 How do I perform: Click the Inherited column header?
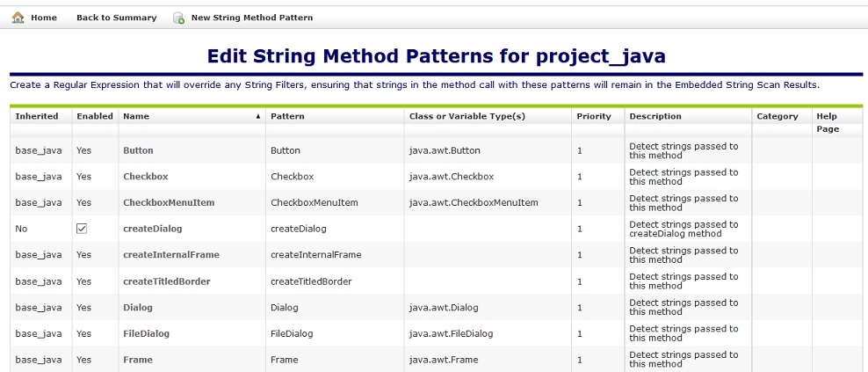(36, 116)
